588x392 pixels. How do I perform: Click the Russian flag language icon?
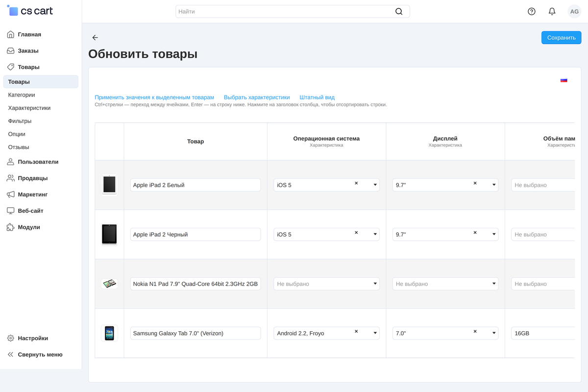(564, 80)
